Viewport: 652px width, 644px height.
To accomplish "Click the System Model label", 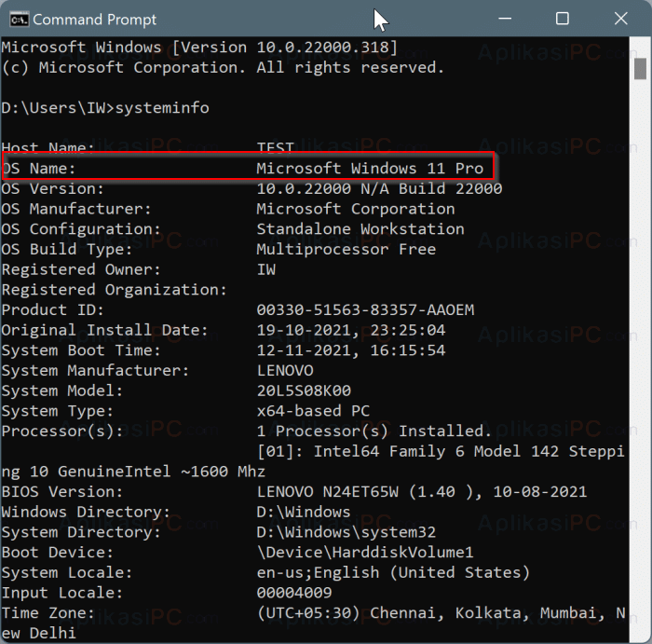I will pyautogui.click(x=62, y=391).
